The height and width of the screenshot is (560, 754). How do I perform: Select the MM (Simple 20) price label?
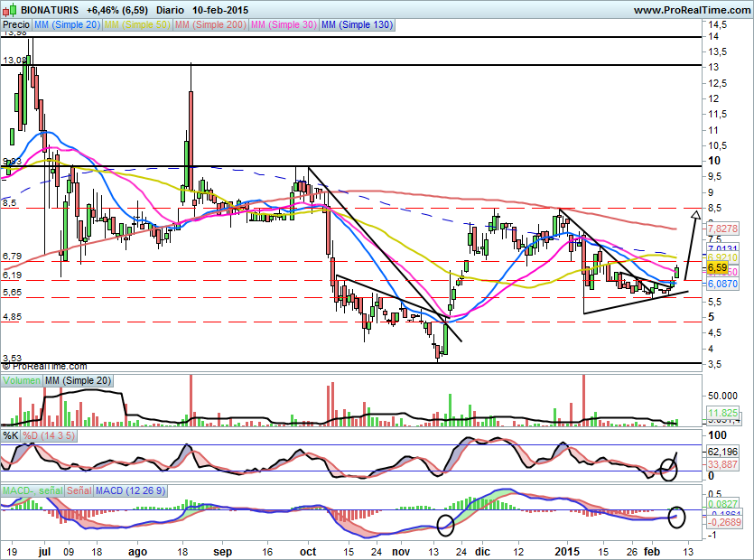click(68, 25)
